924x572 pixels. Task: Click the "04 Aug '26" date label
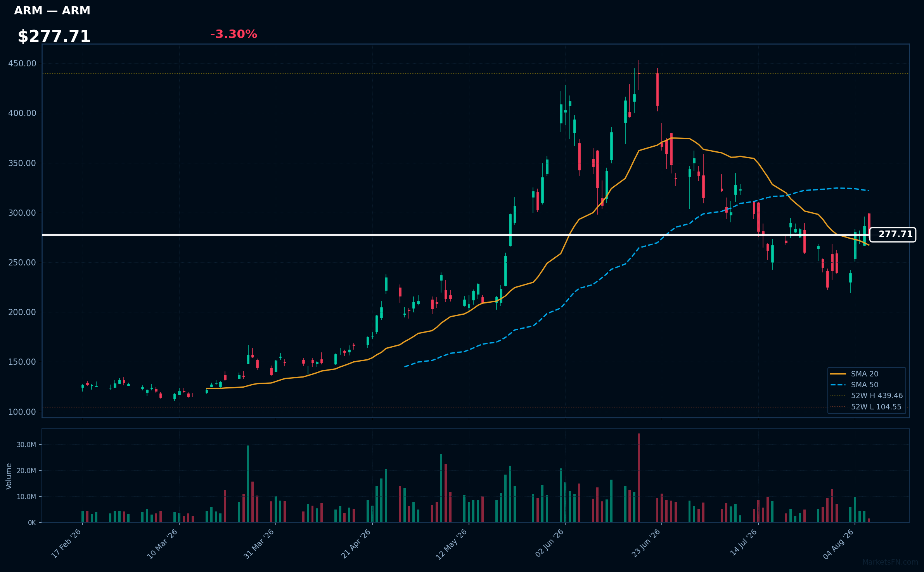pos(839,544)
